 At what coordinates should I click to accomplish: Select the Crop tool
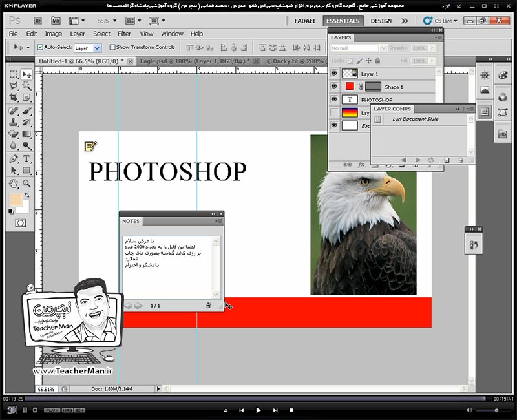click(x=14, y=98)
